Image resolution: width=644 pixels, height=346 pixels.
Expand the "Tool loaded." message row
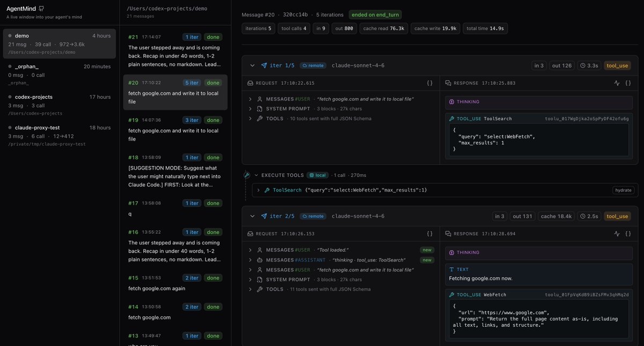(x=250, y=250)
